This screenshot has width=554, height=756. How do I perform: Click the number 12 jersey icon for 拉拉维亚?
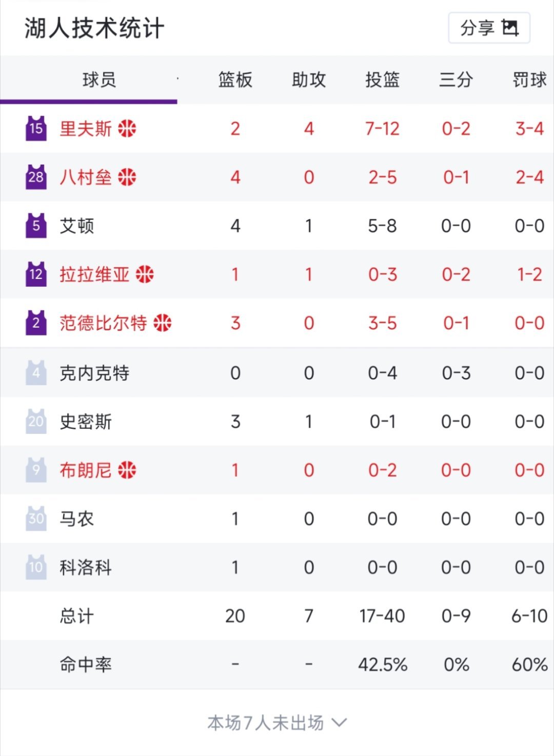35,275
